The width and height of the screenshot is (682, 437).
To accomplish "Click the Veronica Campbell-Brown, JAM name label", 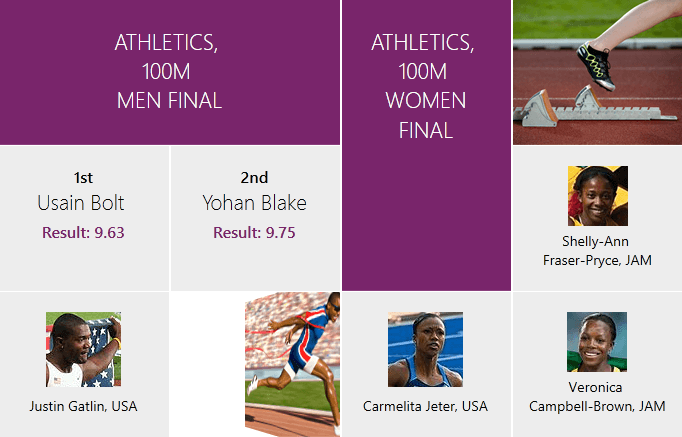I will click(x=597, y=397).
